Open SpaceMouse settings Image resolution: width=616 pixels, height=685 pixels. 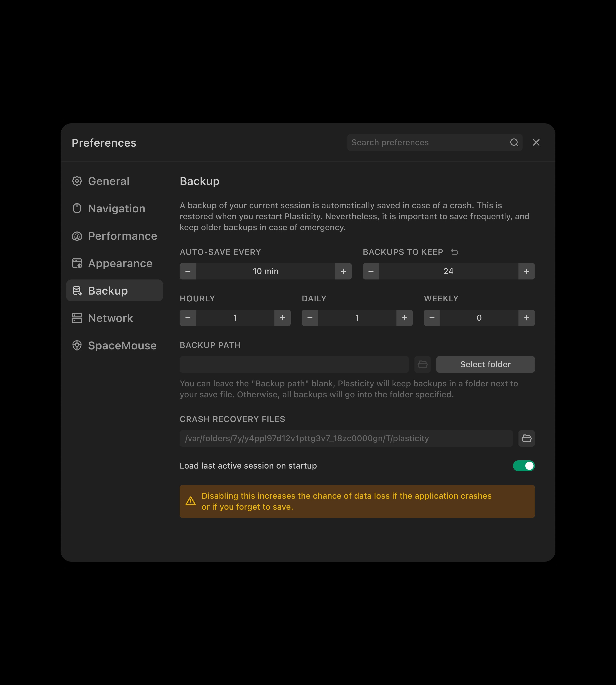pyautogui.click(x=114, y=345)
